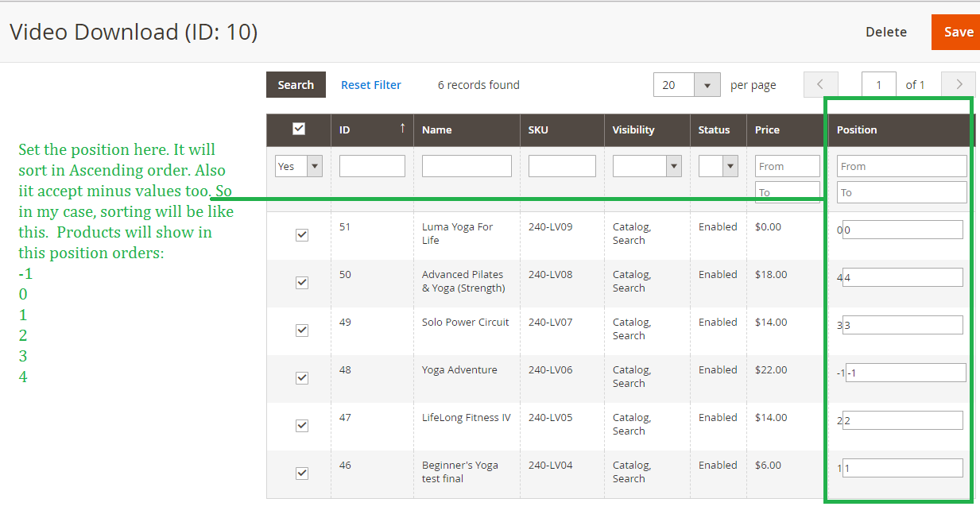
Task: Click the Price From filter field
Action: click(x=787, y=166)
